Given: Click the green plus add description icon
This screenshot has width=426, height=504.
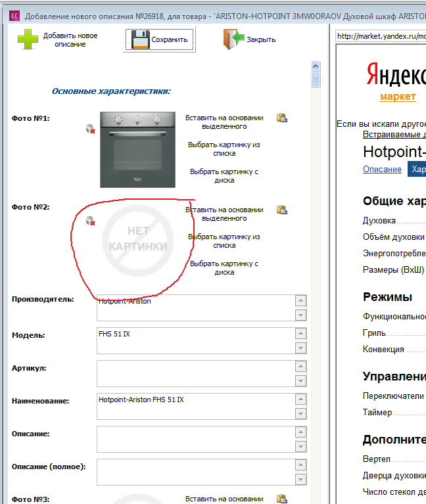Looking at the screenshot, I should click(28, 39).
